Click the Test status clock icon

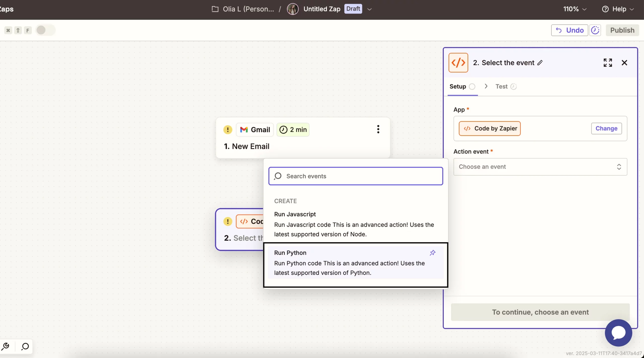coord(513,87)
